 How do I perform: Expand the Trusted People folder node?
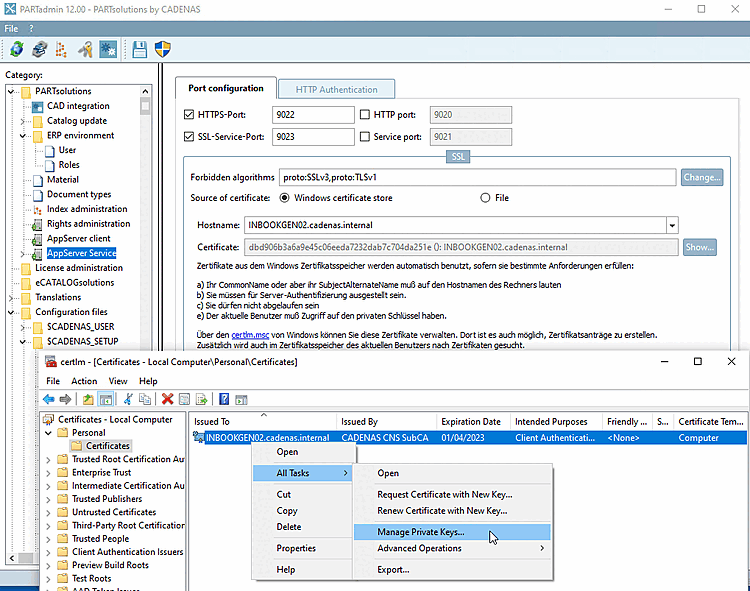tap(50, 538)
